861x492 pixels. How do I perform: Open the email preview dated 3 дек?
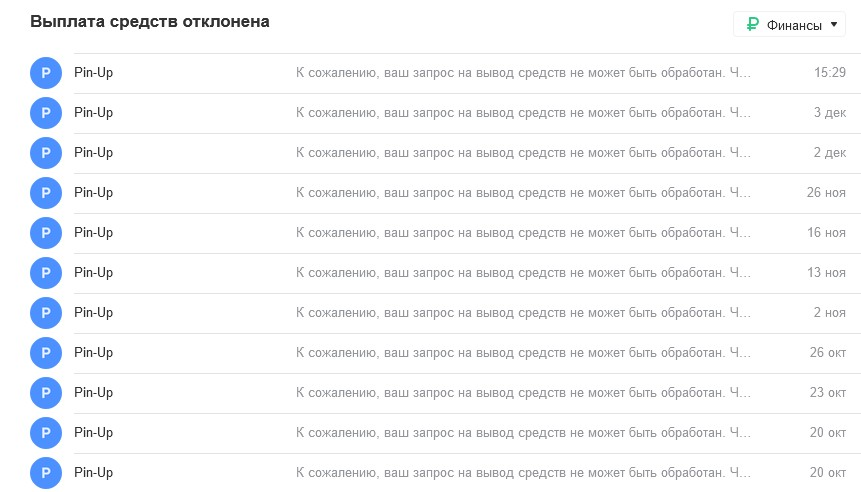(523, 113)
